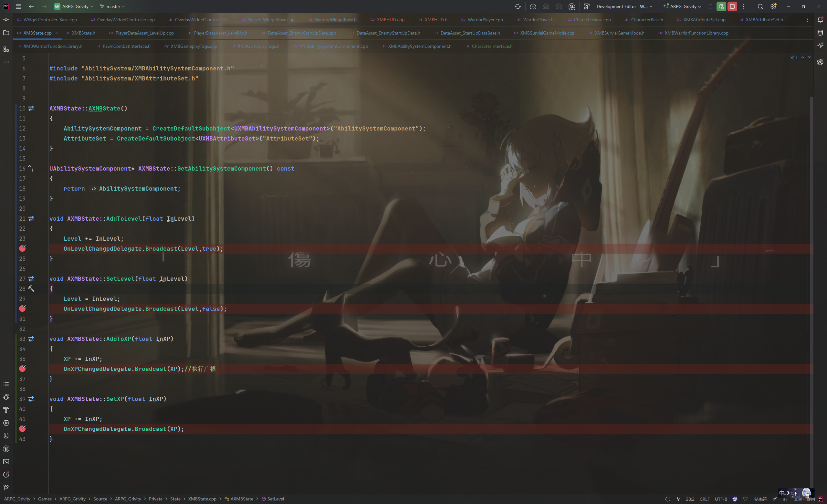Open the Commit tool window
Screen dimensions: 827x504
(6, 20)
